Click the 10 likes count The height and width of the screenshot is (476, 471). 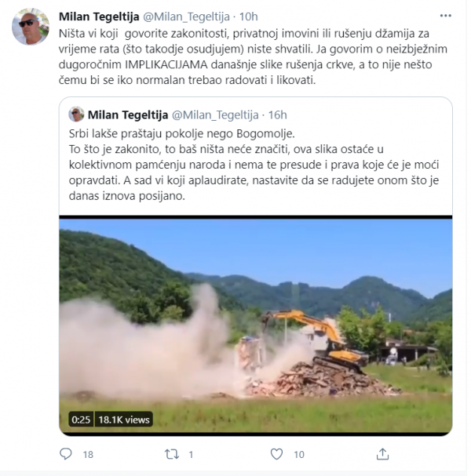(299, 455)
